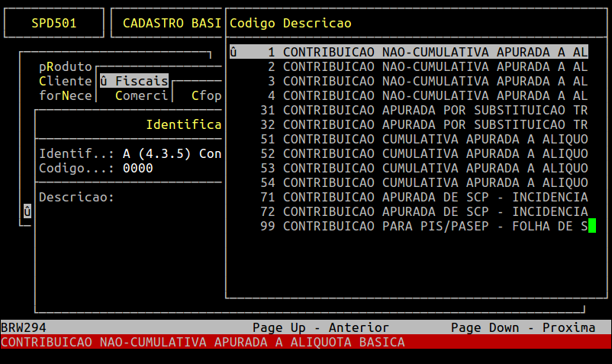The height and width of the screenshot is (364, 612).
Task: Click the û marker beside list code 1
Action: tap(234, 52)
